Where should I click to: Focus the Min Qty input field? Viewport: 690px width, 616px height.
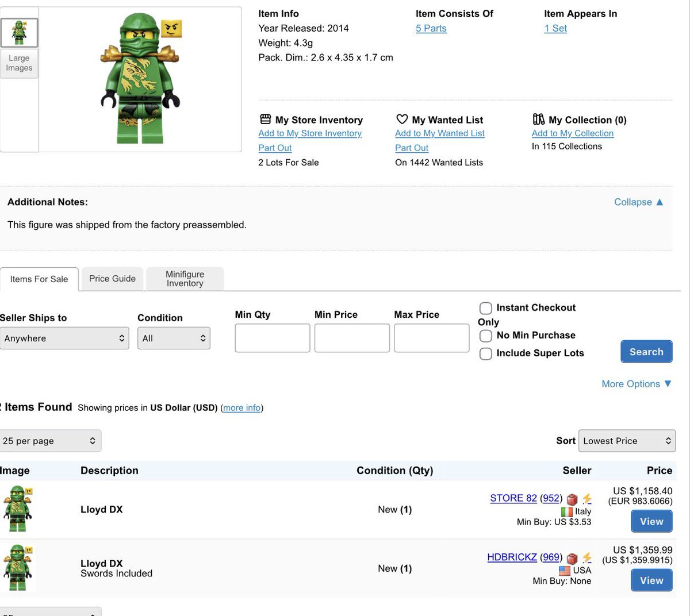[x=273, y=338]
